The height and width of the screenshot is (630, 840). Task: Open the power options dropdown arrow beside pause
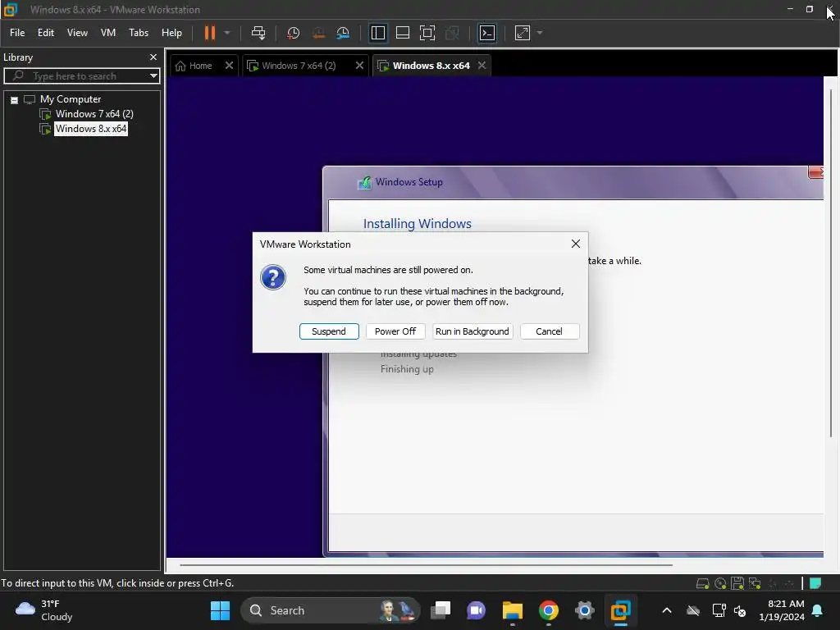click(x=227, y=33)
